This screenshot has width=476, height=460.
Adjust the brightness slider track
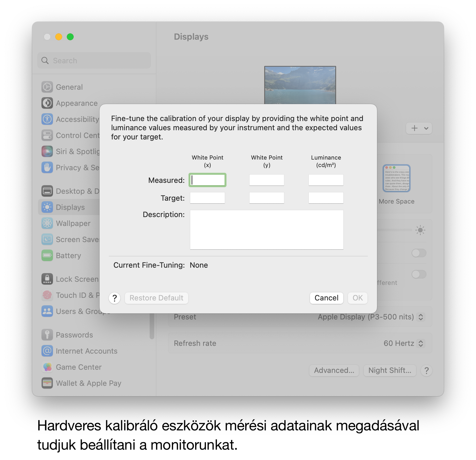[395, 230]
